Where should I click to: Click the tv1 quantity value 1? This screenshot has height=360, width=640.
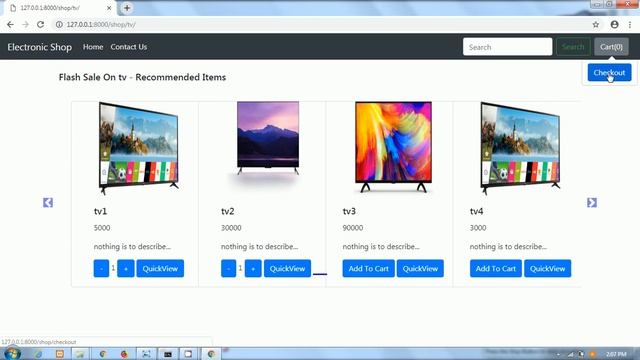tap(113, 268)
